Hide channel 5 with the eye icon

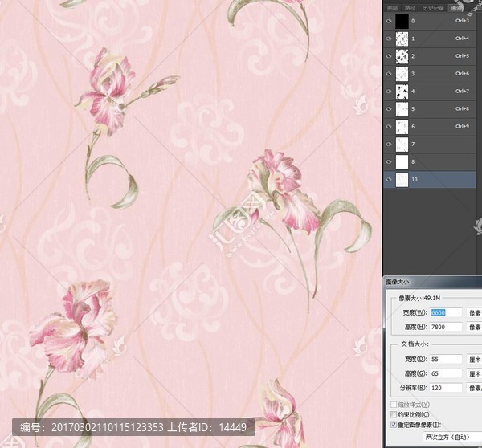(389, 109)
